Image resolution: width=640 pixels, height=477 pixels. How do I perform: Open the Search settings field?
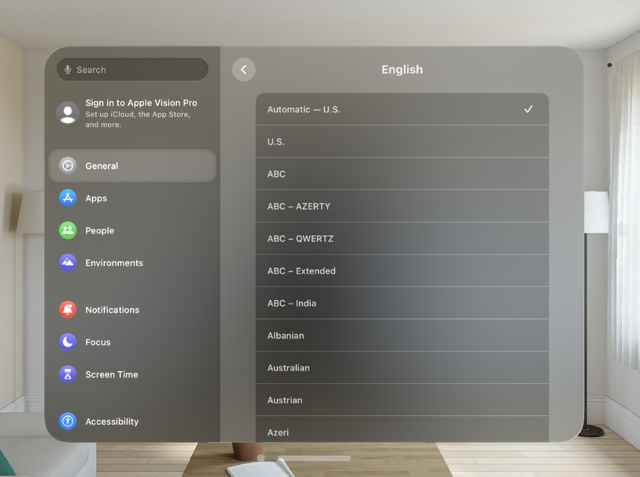(138, 70)
